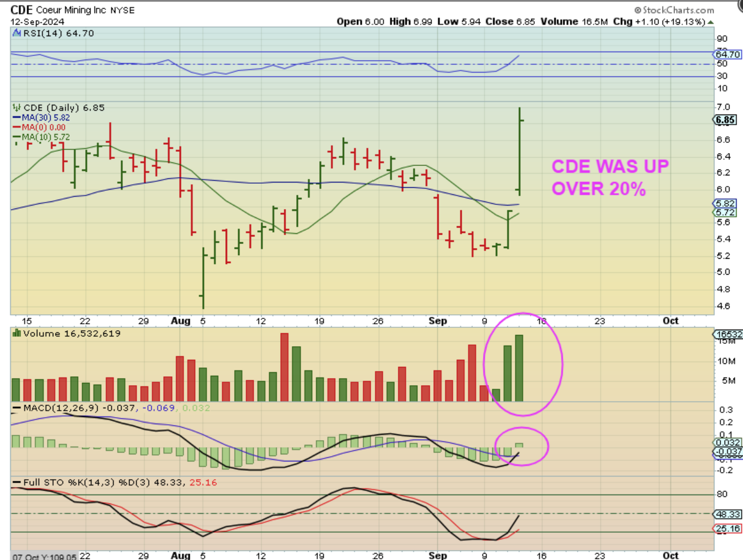
Task: Click the latest green volume bar
Action: (x=520, y=368)
